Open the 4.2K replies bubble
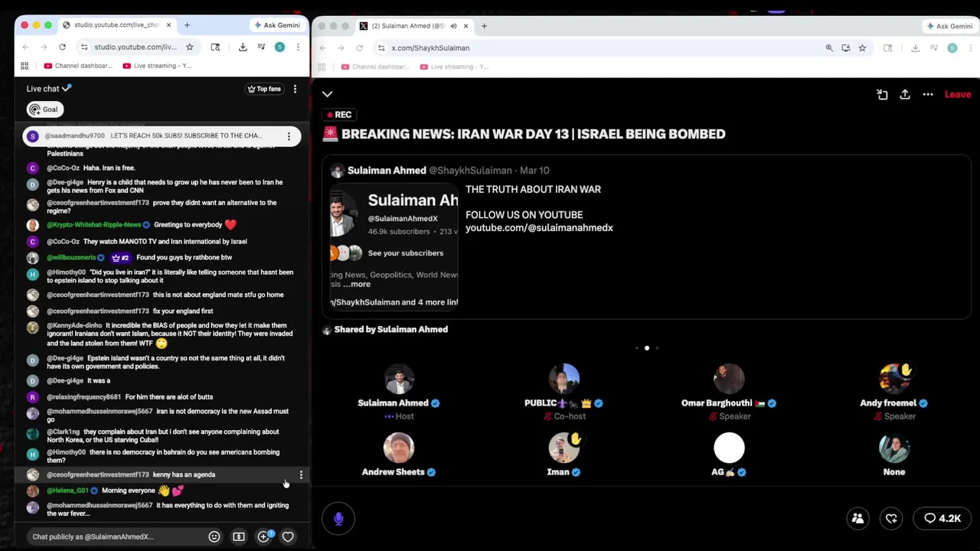The image size is (980, 551). pos(942,518)
